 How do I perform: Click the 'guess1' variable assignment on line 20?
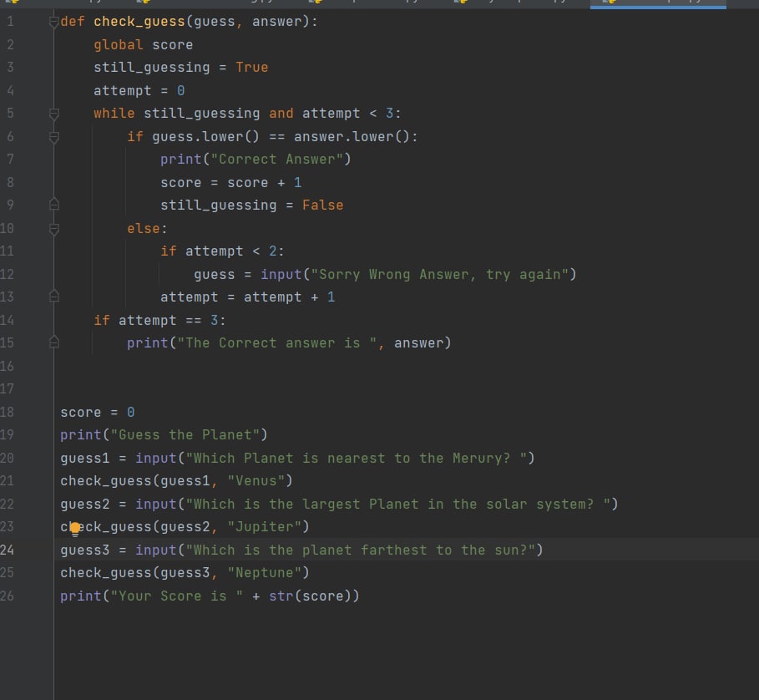pyautogui.click(x=84, y=458)
